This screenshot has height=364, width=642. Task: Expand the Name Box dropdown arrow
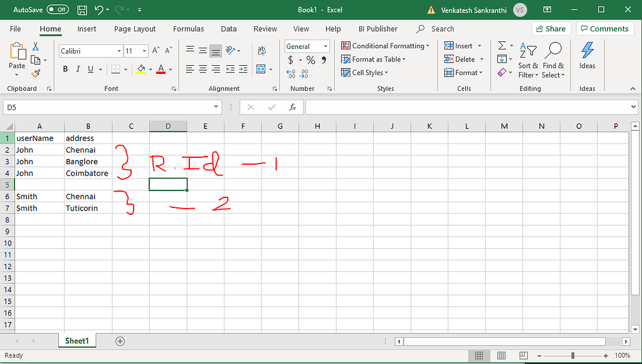coord(216,107)
